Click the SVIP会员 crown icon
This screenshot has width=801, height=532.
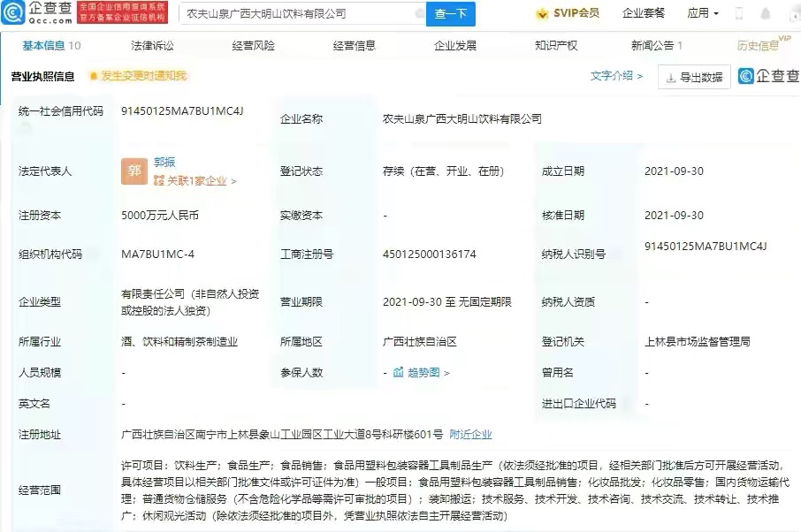coord(541,13)
